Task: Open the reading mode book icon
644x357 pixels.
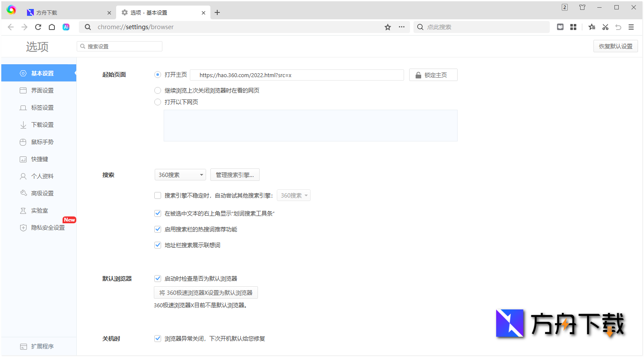Action: point(560,27)
